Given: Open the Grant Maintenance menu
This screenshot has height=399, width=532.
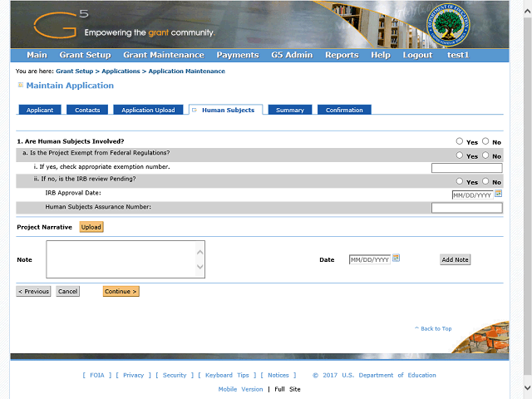Looking at the screenshot, I should click(x=164, y=55).
